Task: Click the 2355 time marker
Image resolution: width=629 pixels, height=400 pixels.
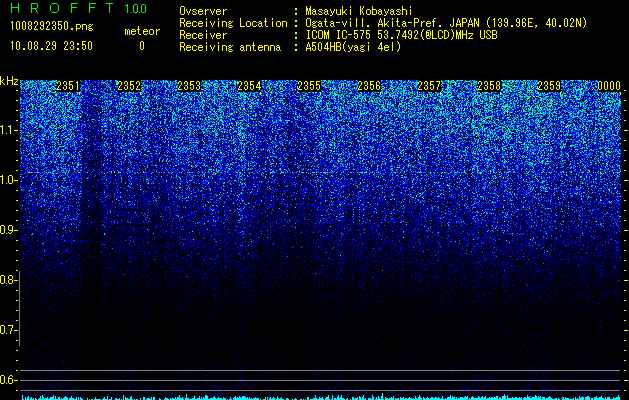Action: [x=309, y=86]
